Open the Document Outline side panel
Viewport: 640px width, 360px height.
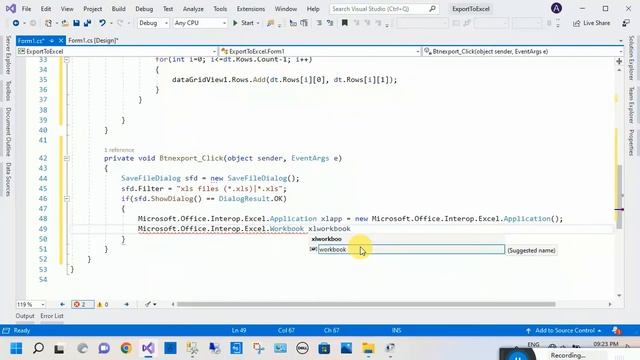click(x=8, y=132)
